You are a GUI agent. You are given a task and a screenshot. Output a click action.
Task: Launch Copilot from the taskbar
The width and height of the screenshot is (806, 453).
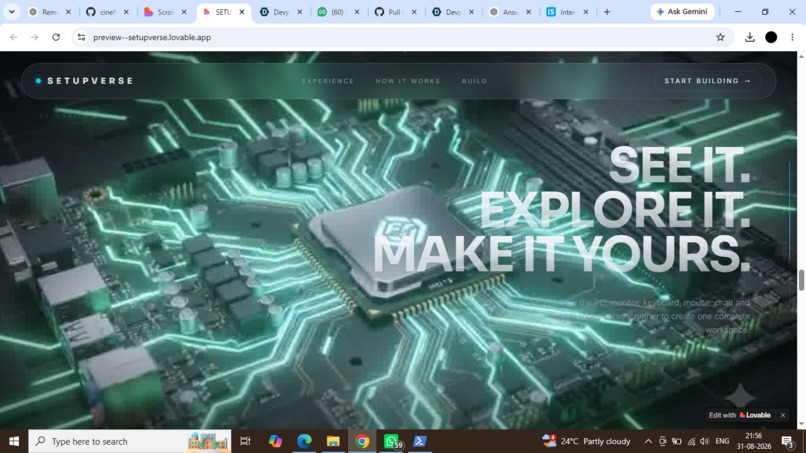(275, 441)
